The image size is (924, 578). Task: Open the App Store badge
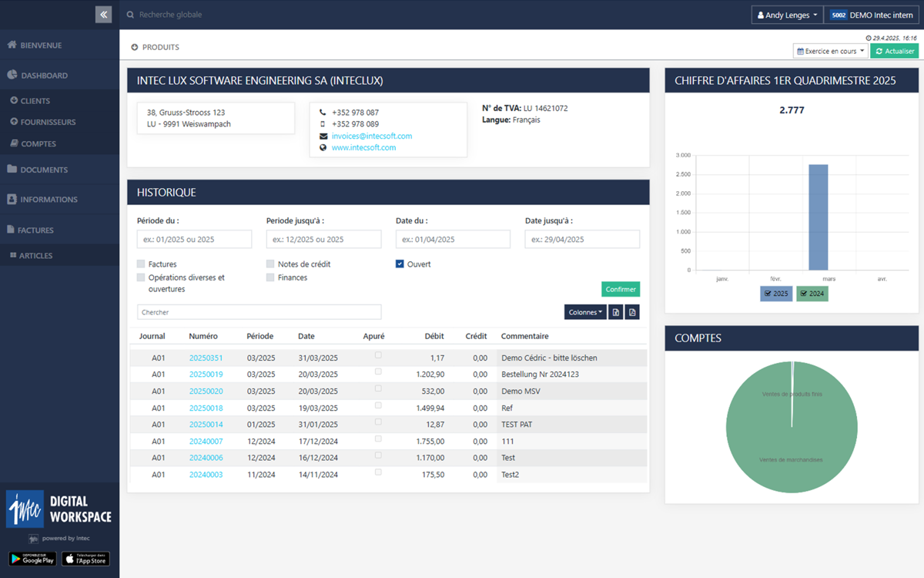[85, 559]
